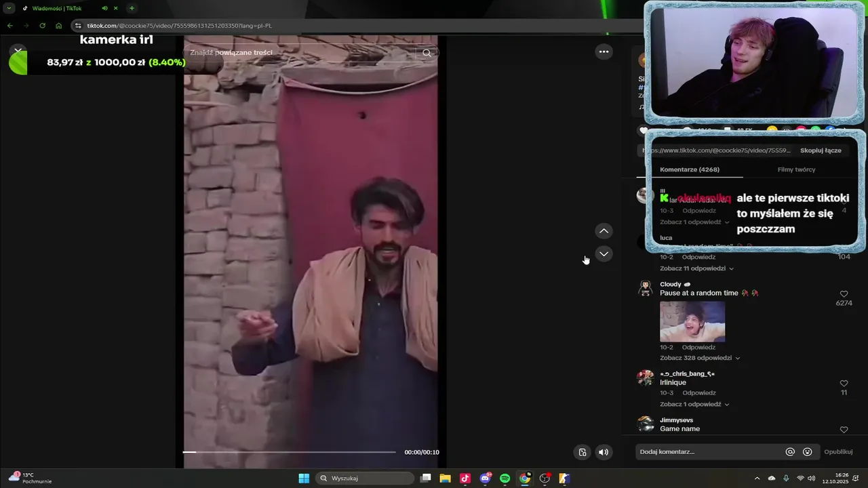
Task: Open OBS Studio from the taskbar
Action: [x=545, y=479]
